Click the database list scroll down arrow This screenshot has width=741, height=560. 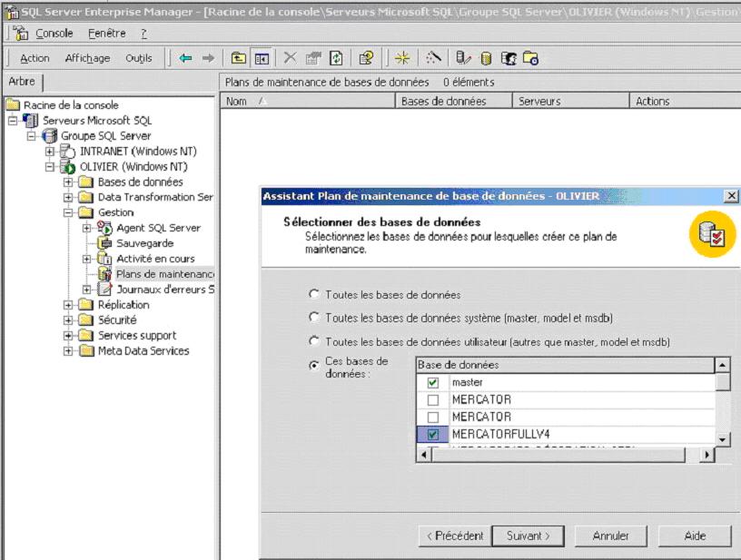coord(723,439)
